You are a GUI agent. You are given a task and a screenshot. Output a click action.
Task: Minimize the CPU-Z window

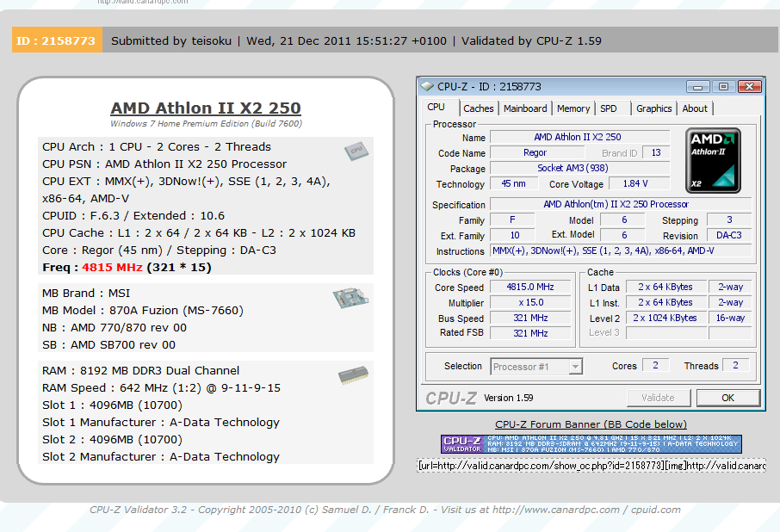[x=698, y=87]
